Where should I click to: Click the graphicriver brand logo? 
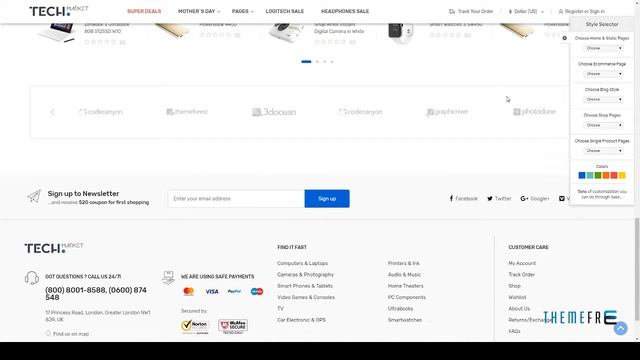pyautogui.click(x=447, y=112)
